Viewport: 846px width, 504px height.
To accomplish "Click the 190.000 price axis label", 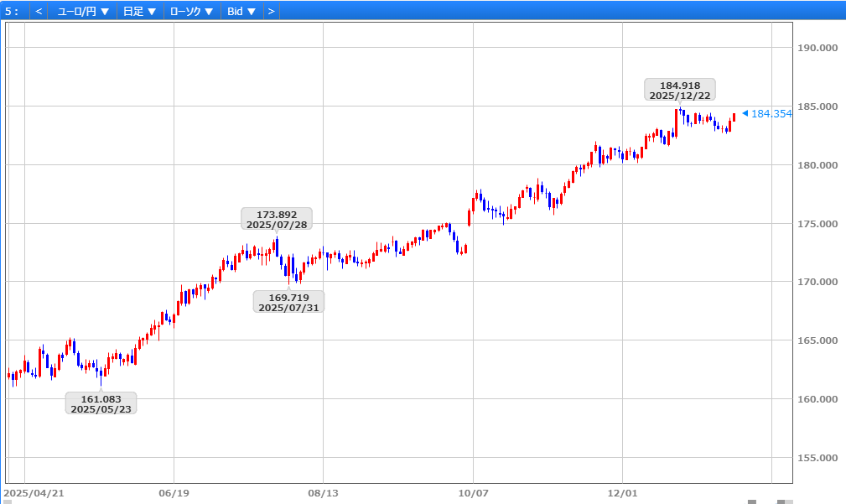I will coord(817,48).
